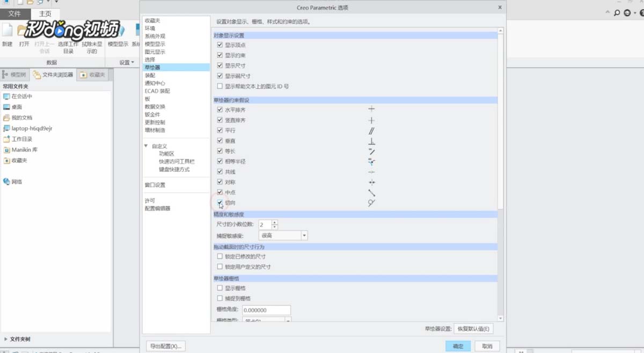Viewport: 644px width, 353px height.
Task: Check 显示帮助文本上的图元 ID 号 checkbox
Action: tap(219, 86)
